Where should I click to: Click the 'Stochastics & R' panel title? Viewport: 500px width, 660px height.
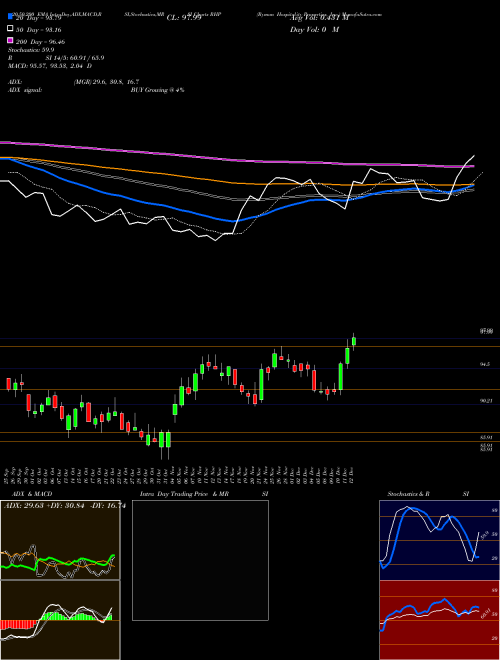point(408,494)
